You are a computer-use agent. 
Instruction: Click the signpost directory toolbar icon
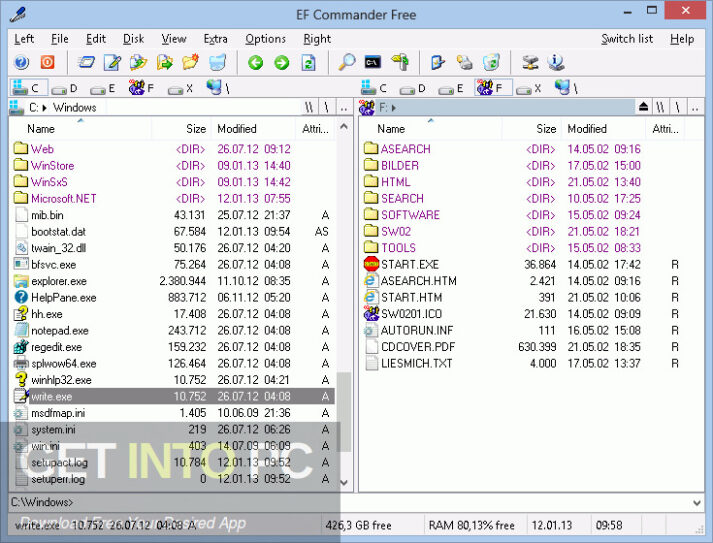point(400,62)
